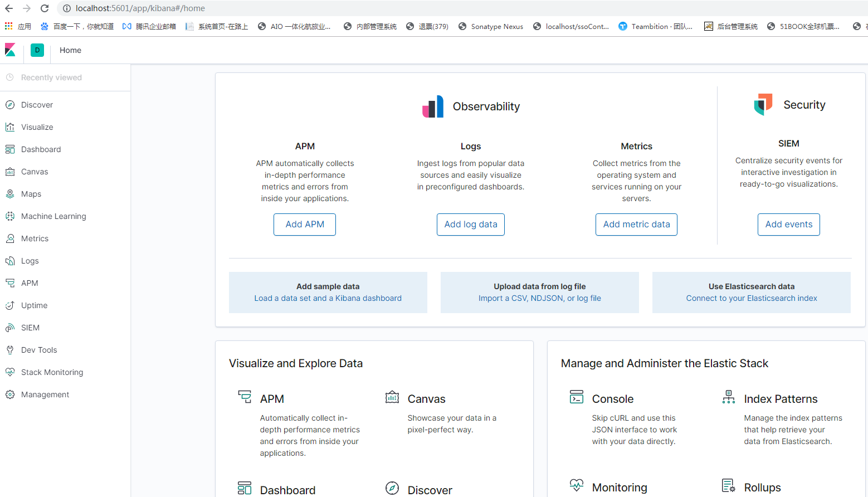This screenshot has height=497, width=868.
Task: Click the Dashboard icon in sidebar
Action: (10, 149)
